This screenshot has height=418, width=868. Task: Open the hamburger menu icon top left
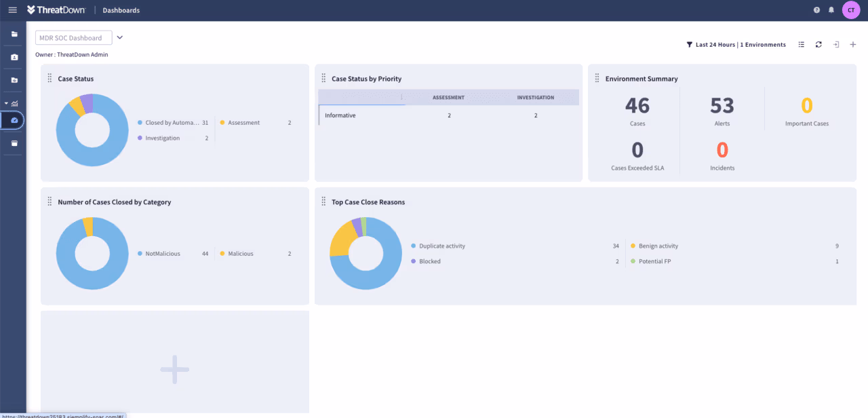pyautogui.click(x=12, y=9)
